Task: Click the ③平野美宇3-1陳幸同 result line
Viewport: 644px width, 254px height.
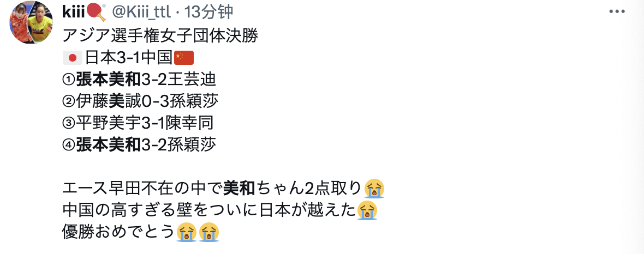Action: pos(138,123)
